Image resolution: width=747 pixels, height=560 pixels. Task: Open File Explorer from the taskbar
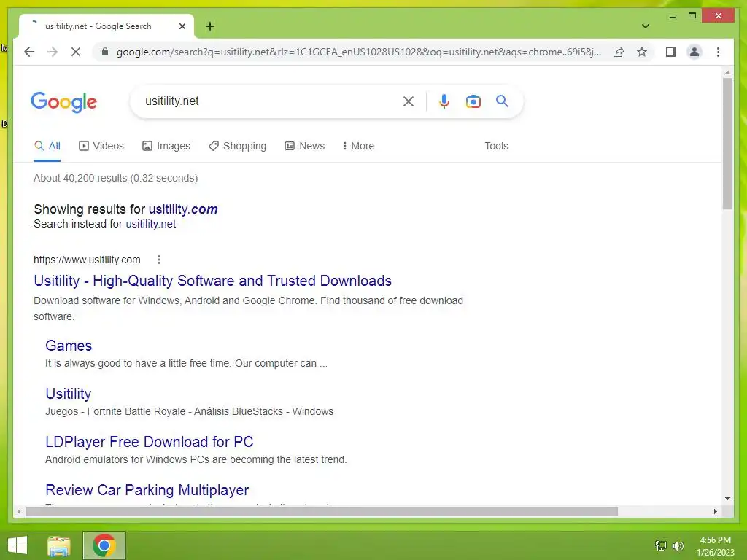pyautogui.click(x=59, y=545)
